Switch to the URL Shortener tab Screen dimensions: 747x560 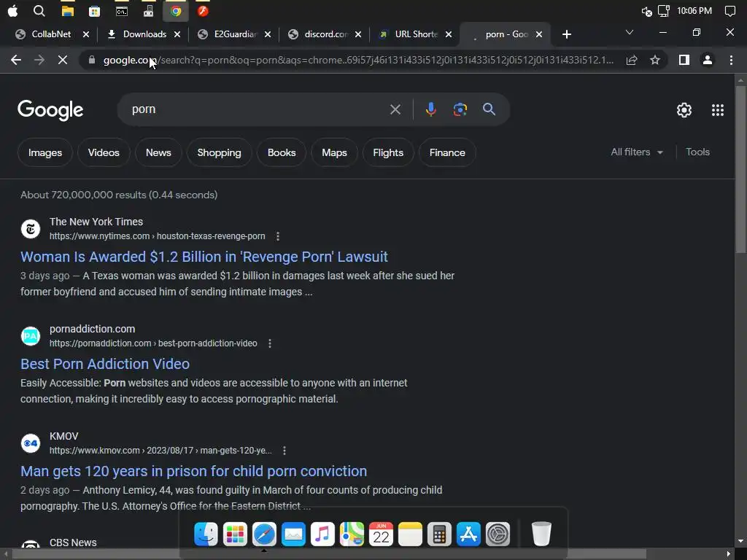[416, 34]
